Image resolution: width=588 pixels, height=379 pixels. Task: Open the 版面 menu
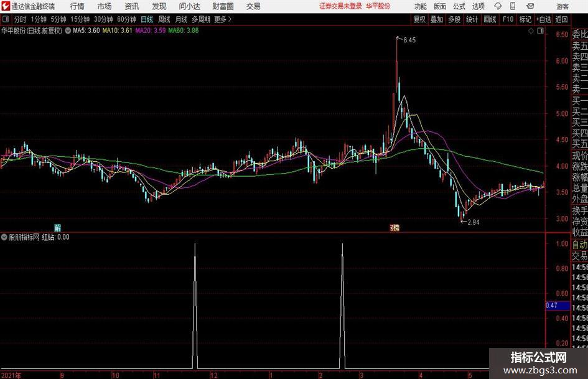click(x=439, y=6)
